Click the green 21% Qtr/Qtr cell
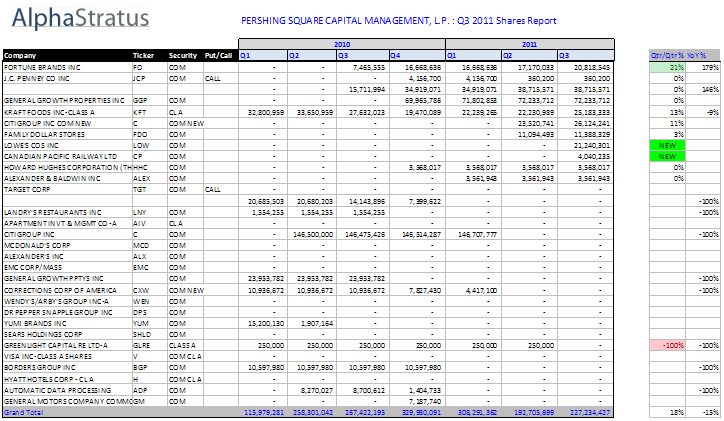The height and width of the screenshot is (421, 724). [x=667, y=67]
